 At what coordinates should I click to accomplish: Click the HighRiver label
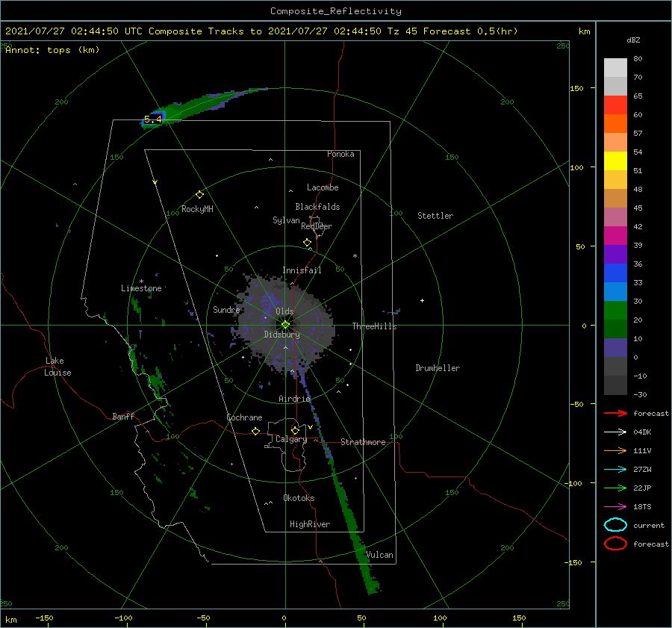[x=310, y=524]
